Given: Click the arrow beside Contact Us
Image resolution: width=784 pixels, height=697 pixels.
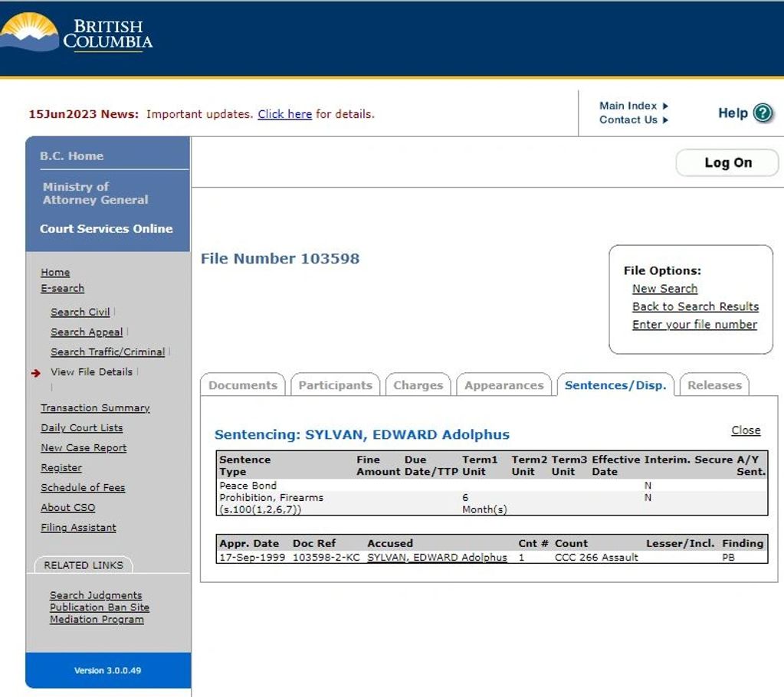Looking at the screenshot, I should point(665,120).
